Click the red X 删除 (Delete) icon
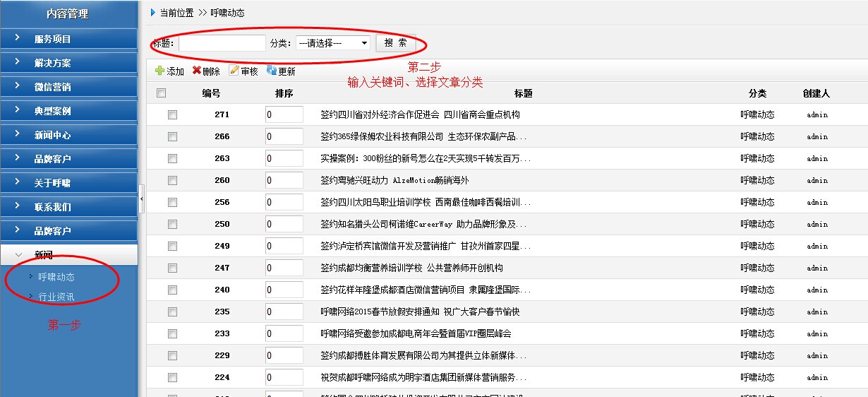Viewport: 868px width, 397px height. pos(197,71)
